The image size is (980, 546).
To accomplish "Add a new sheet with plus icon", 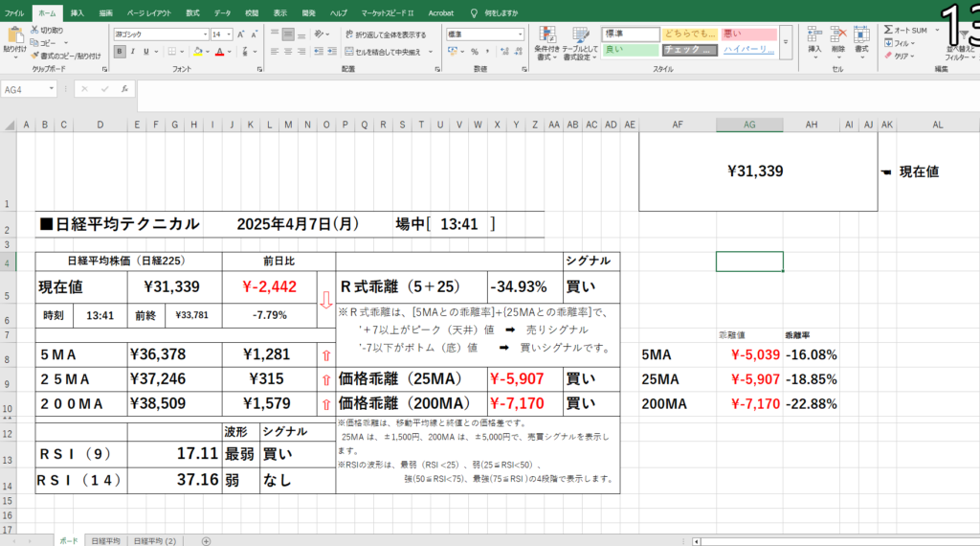I will coord(206,541).
